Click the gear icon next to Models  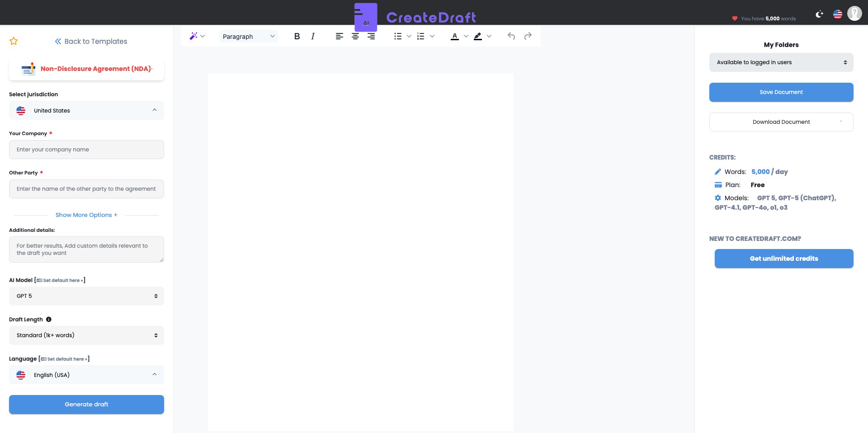click(x=718, y=198)
